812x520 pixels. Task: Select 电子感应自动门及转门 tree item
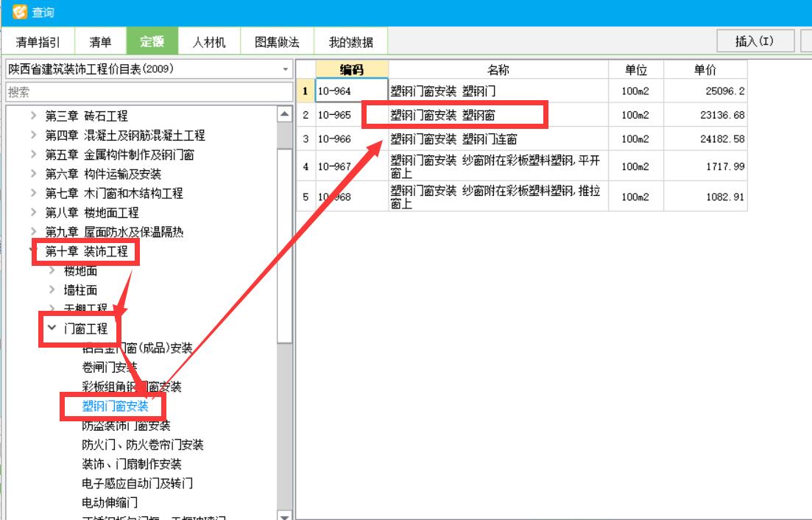coord(137,483)
